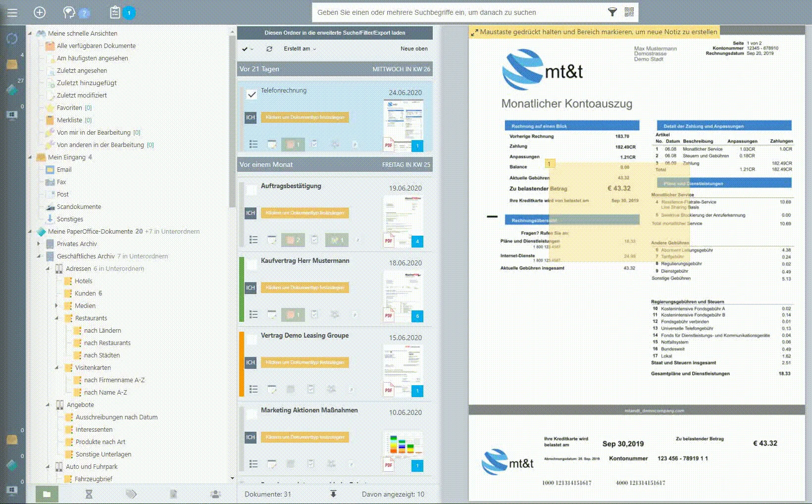Refresh the document list

tap(269, 49)
